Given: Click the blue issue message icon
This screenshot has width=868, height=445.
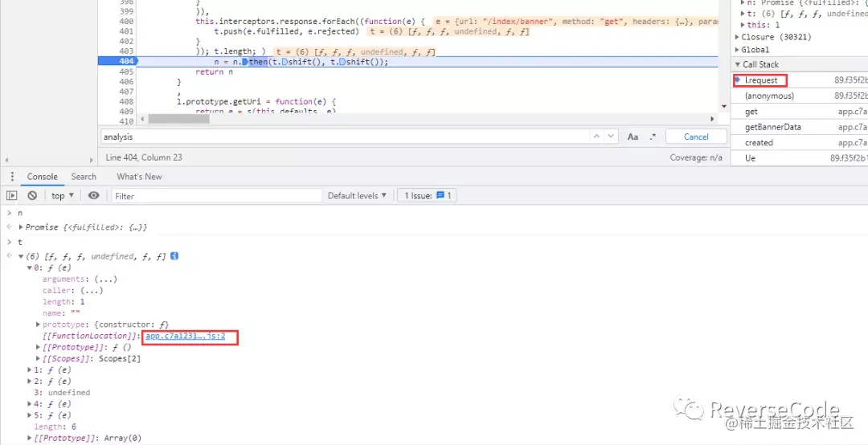Looking at the screenshot, I should 440,195.
